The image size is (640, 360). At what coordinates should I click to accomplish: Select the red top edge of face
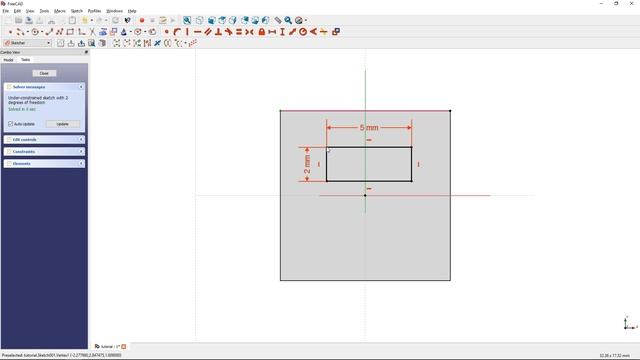click(x=365, y=111)
